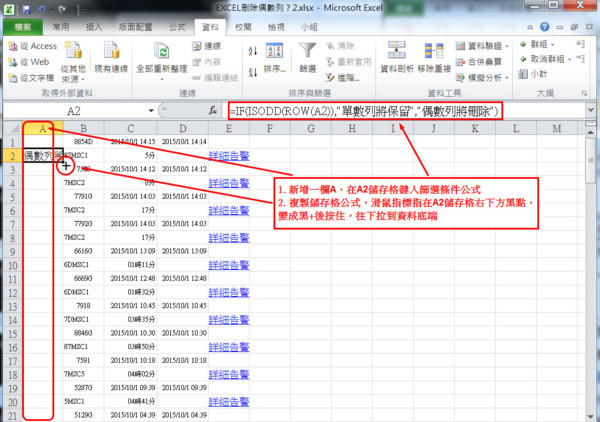Open the detail alarm link in row 10
Viewport: 600px width, 422px height.
coord(229,265)
